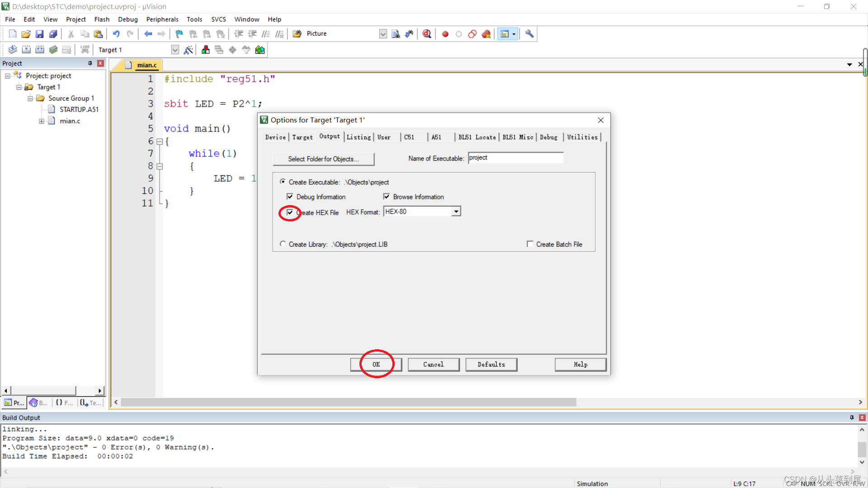The height and width of the screenshot is (488, 868).
Task: Rebuild all target files icon
Action: tap(40, 50)
